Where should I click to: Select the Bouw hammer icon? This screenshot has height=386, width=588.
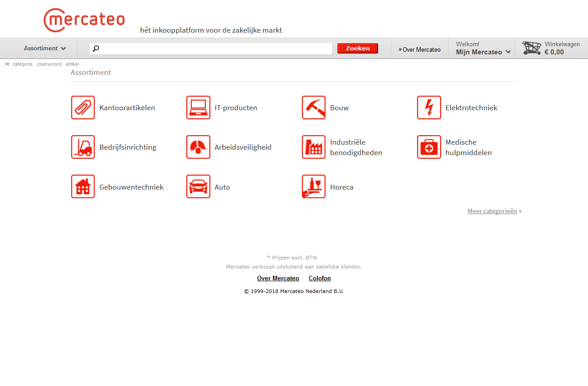point(314,107)
